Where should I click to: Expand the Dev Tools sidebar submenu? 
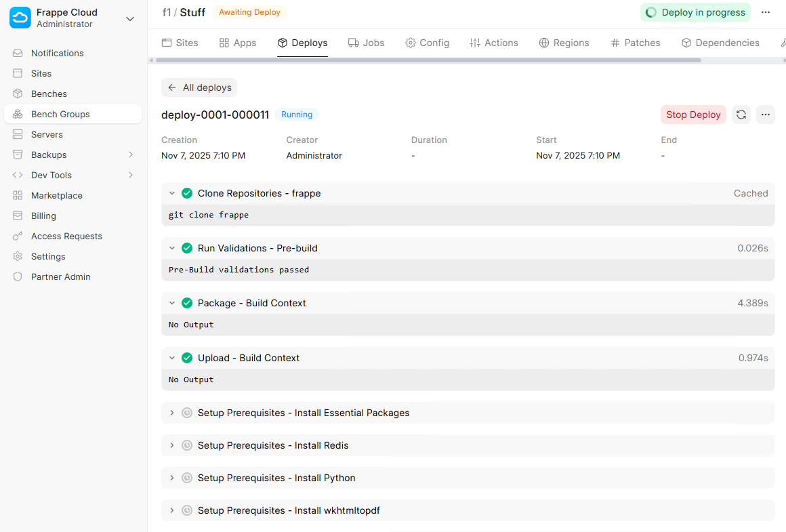pyautogui.click(x=131, y=175)
